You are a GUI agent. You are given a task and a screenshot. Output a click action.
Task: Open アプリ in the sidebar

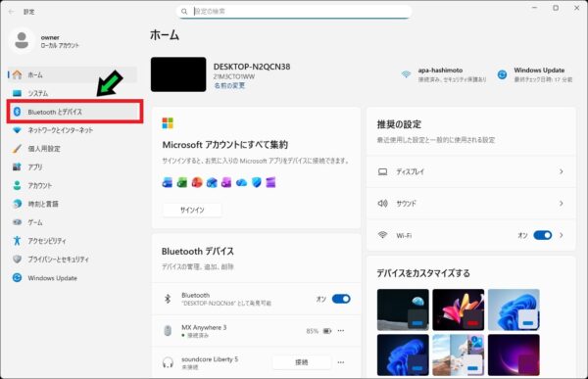click(73, 166)
